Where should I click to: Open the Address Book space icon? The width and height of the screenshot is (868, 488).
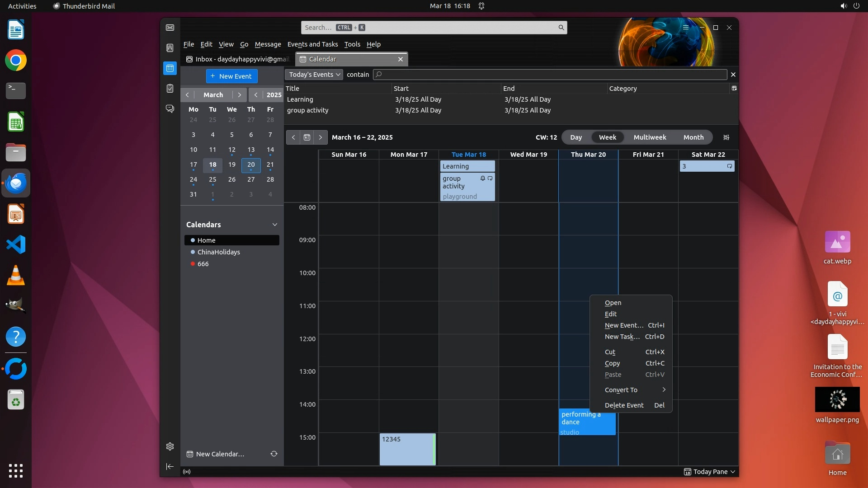point(170,48)
